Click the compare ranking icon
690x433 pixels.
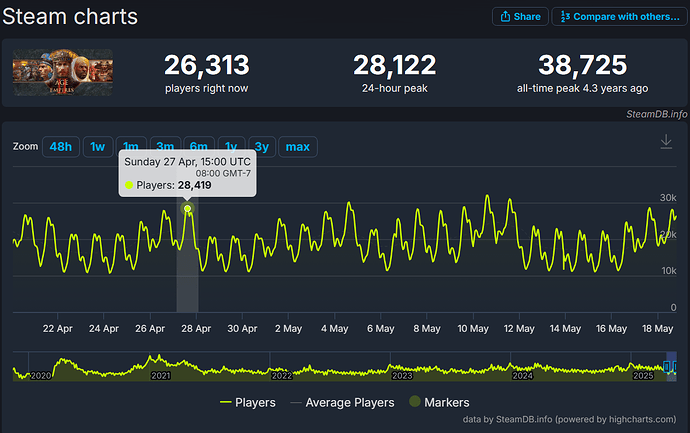coord(565,17)
